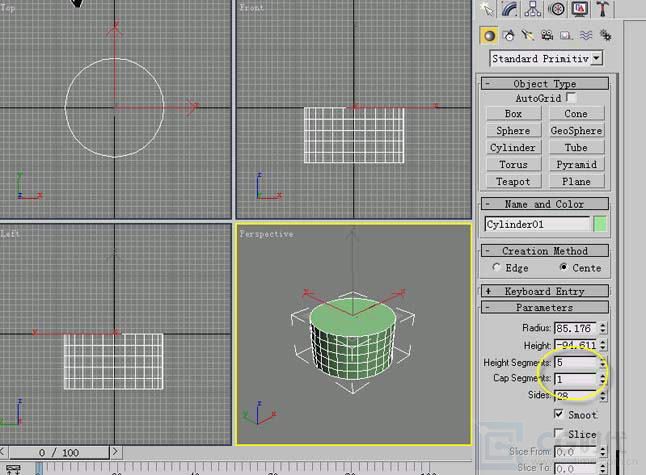Image resolution: width=646 pixels, height=475 pixels.
Task: Open the Motion command panel tab
Action: click(556, 8)
